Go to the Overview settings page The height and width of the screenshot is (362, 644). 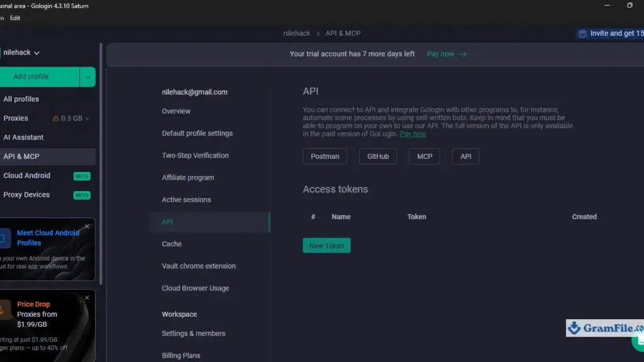click(176, 111)
